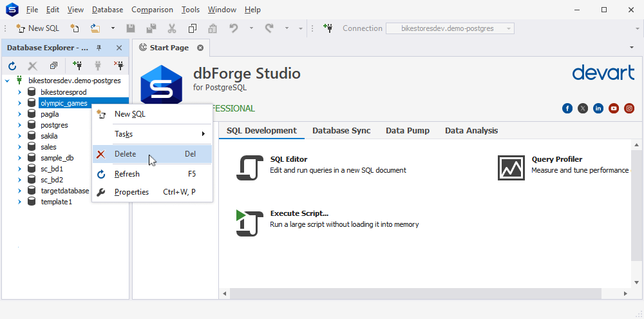Viewport: 644px width, 319px height.
Task: Open the Devart Instagram icon
Action: click(629, 108)
